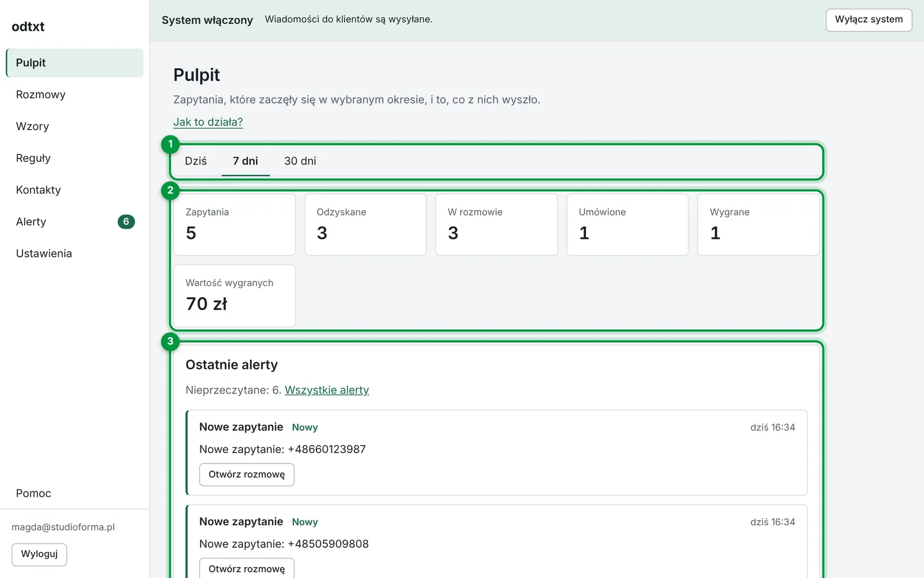Click "Wiadomości do klientów są wysyłane." text
Viewport: 924px width, 578px height.
click(349, 20)
